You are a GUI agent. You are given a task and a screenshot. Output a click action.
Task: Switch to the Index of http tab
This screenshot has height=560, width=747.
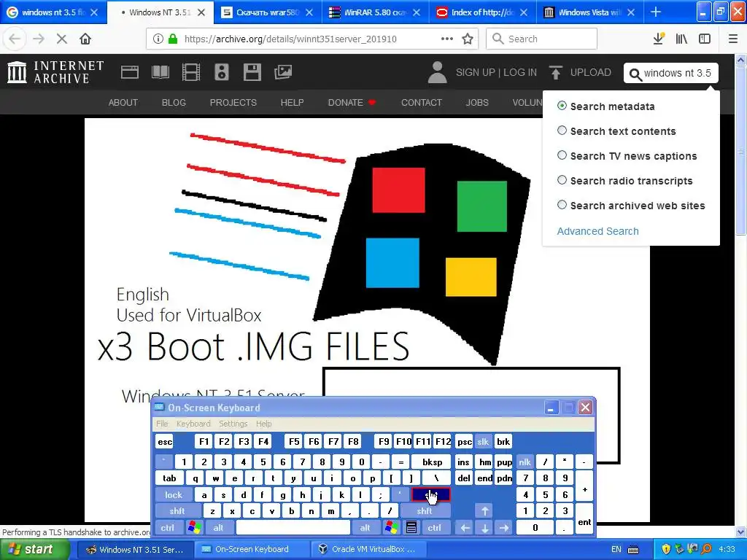coord(483,12)
